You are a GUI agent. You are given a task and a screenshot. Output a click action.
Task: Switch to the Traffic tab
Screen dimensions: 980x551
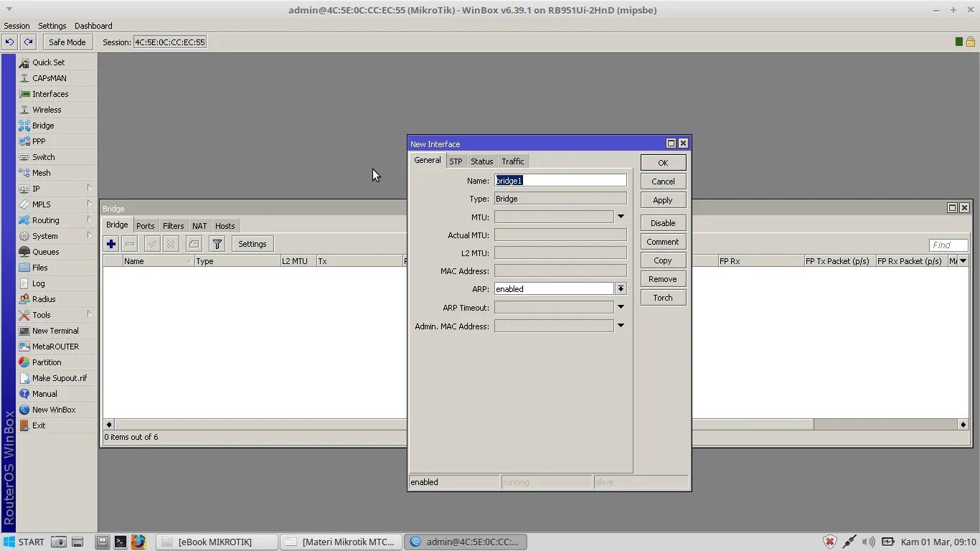(513, 161)
